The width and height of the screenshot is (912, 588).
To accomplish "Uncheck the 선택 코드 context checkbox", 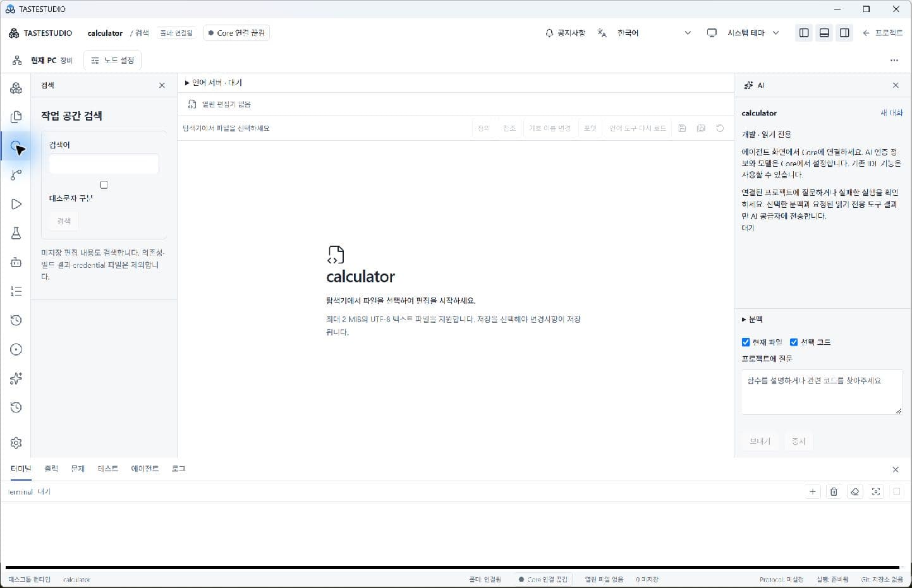I will [x=794, y=342].
